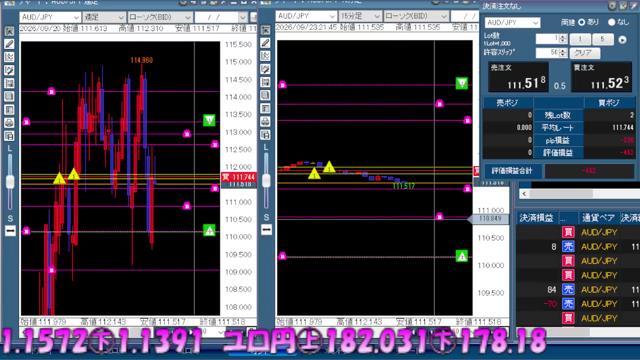This screenshot has width=640, height=360.
Task: Click the クリア button
Action: (x=583, y=53)
